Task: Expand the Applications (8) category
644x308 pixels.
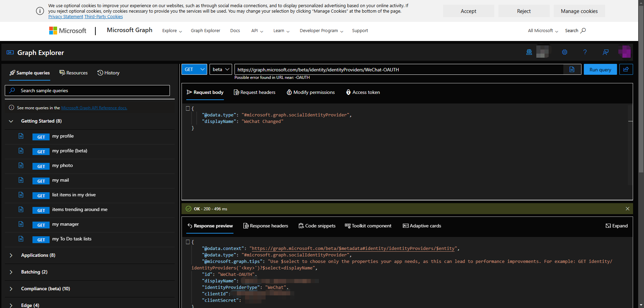Action: click(11, 255)
